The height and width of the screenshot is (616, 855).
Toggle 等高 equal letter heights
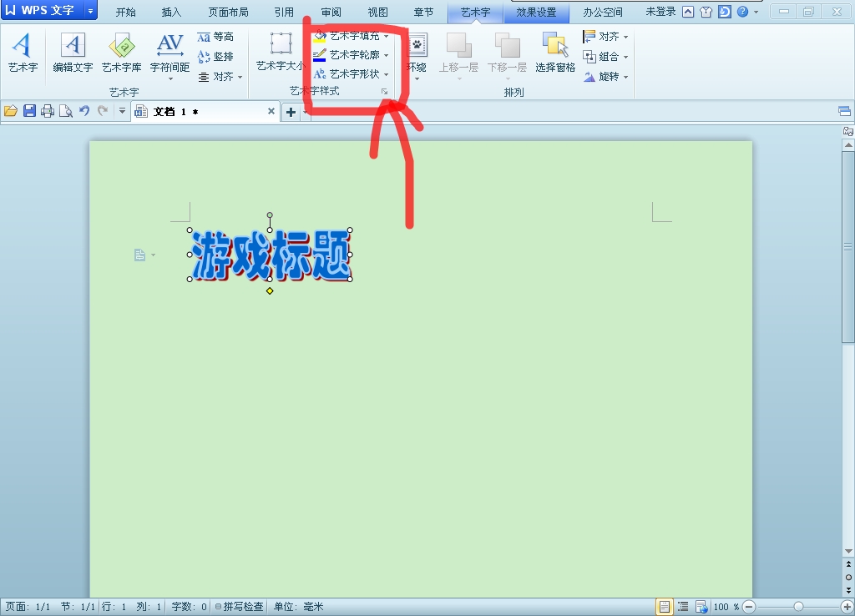(215, 37)
